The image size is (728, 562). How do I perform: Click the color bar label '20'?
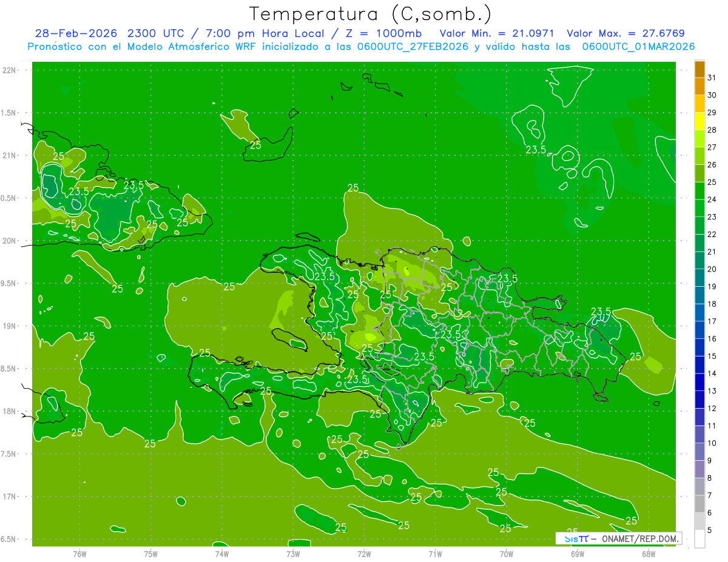(x=712, y=269)
